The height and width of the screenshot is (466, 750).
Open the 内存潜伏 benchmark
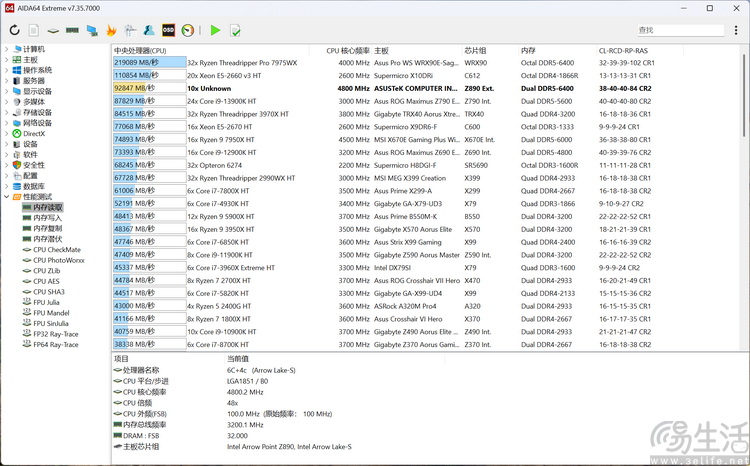47,239
